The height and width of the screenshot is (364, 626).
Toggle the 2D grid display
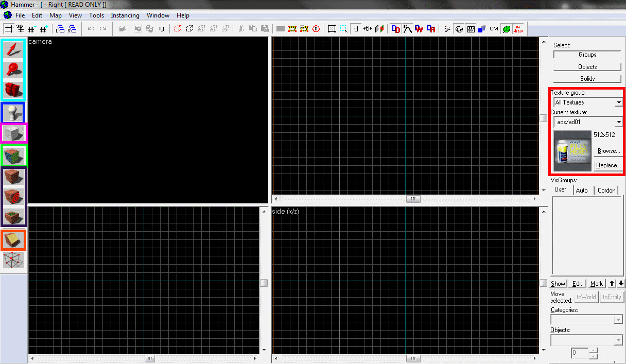pyautogui.click(x=9, y=29)
